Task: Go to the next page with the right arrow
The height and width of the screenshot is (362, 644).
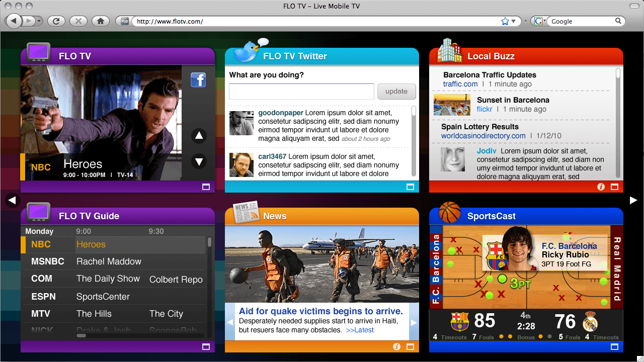Action: (633, 201)
